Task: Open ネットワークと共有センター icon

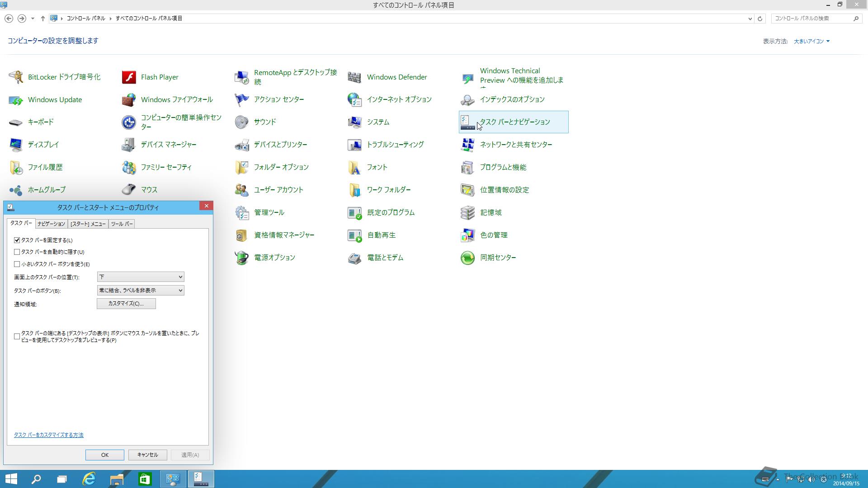Action: coord(467,145)
